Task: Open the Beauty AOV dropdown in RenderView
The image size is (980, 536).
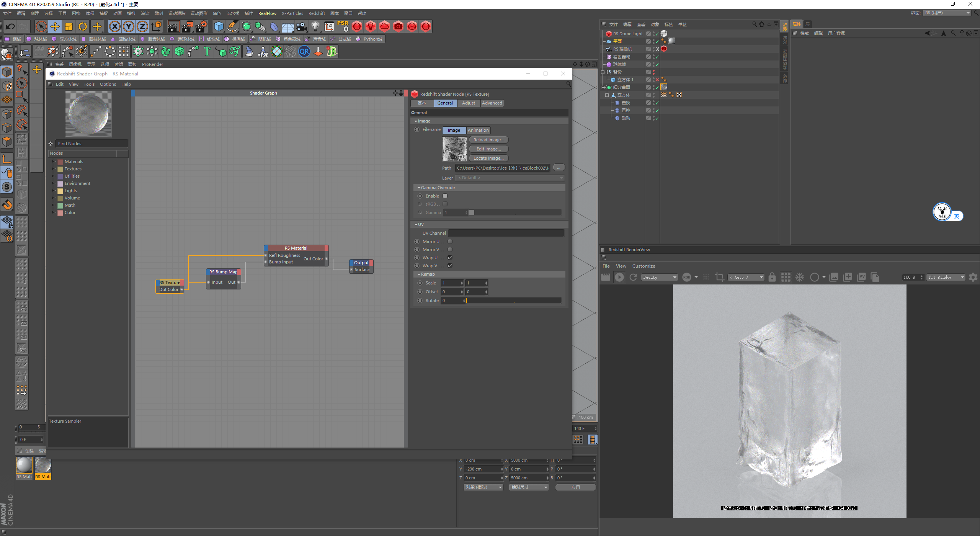Action: pos(660,277)
